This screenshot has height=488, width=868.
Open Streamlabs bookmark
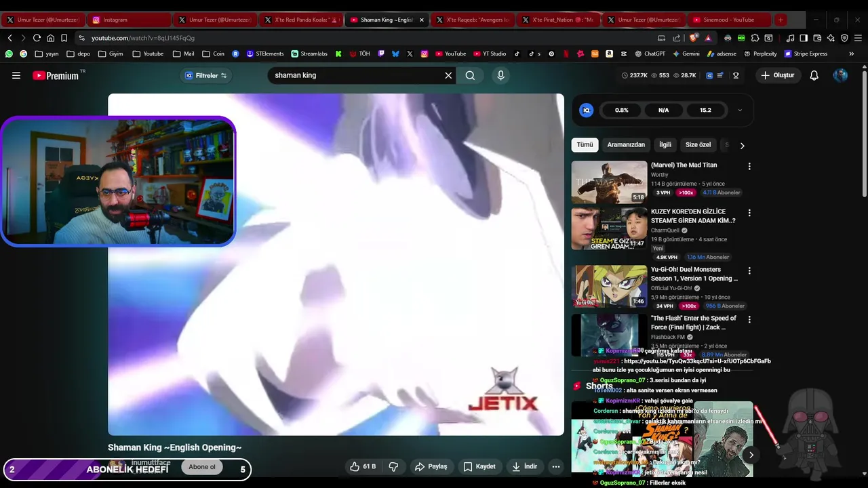coord(309,54)
